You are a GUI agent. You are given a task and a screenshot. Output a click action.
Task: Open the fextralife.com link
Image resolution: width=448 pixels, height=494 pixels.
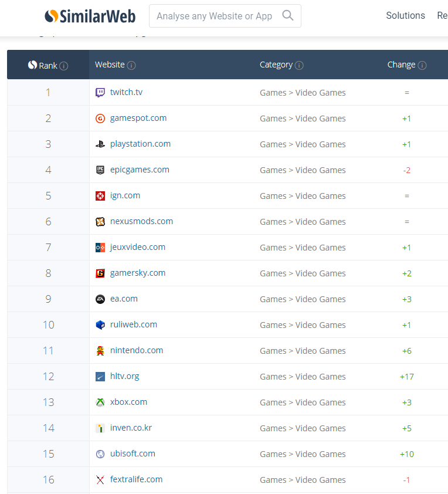pyautogui.click(x=136, y=480)
